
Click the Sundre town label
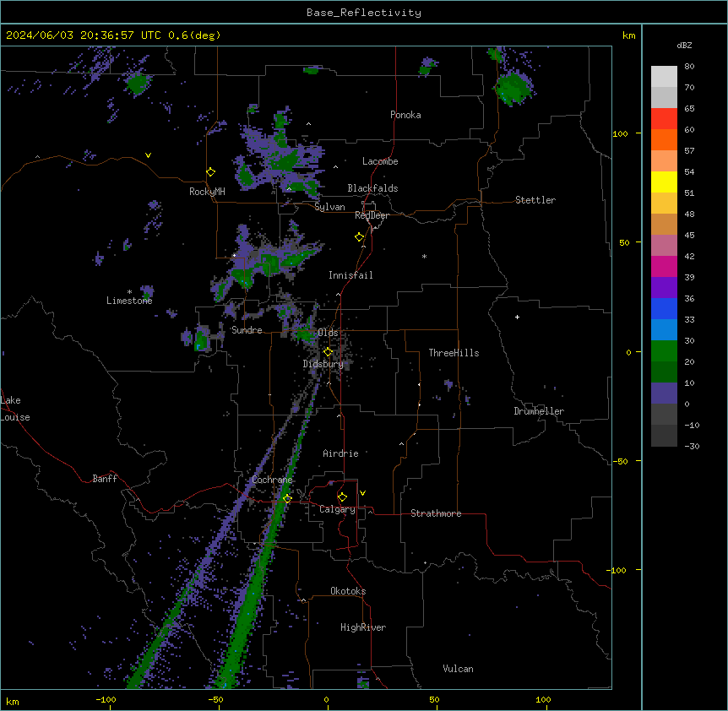click(x=247, y=330)
